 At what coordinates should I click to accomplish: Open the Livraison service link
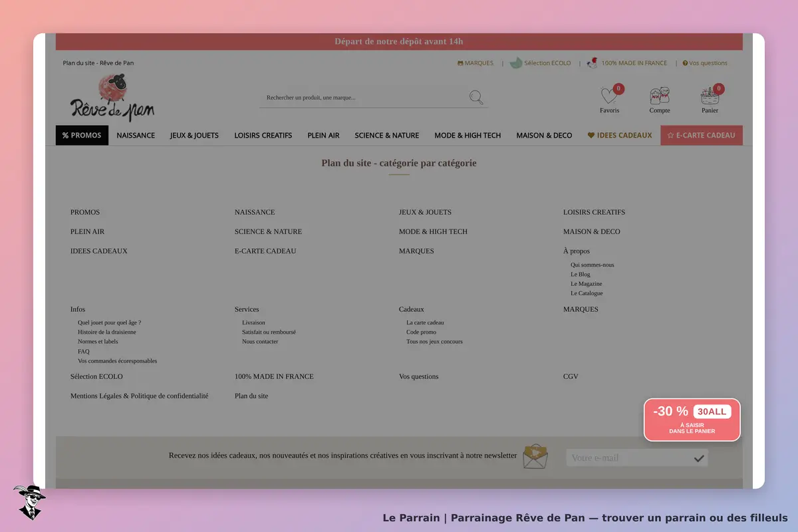point(253,323)
